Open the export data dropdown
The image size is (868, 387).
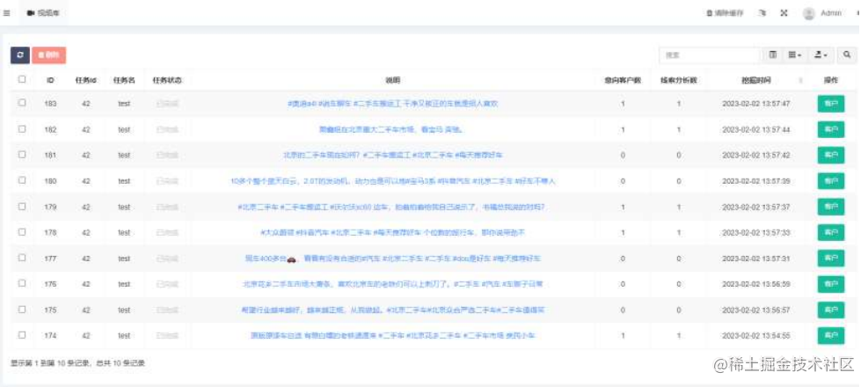(821, 55)
